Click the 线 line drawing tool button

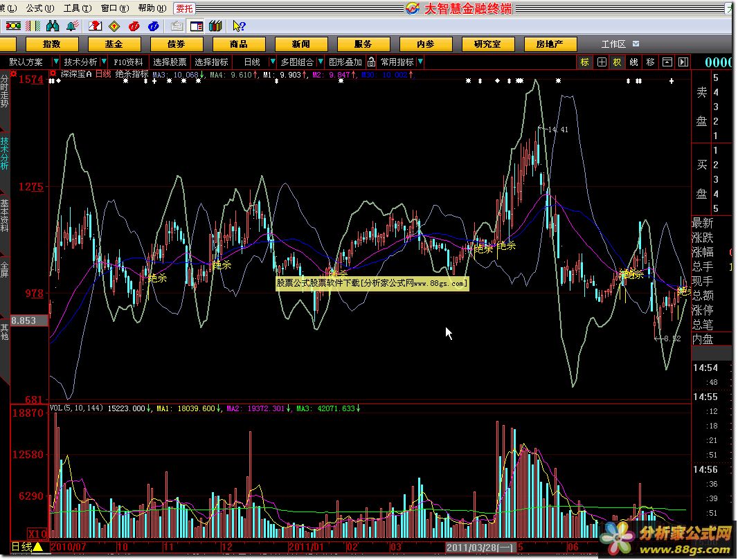pos(634,62)
